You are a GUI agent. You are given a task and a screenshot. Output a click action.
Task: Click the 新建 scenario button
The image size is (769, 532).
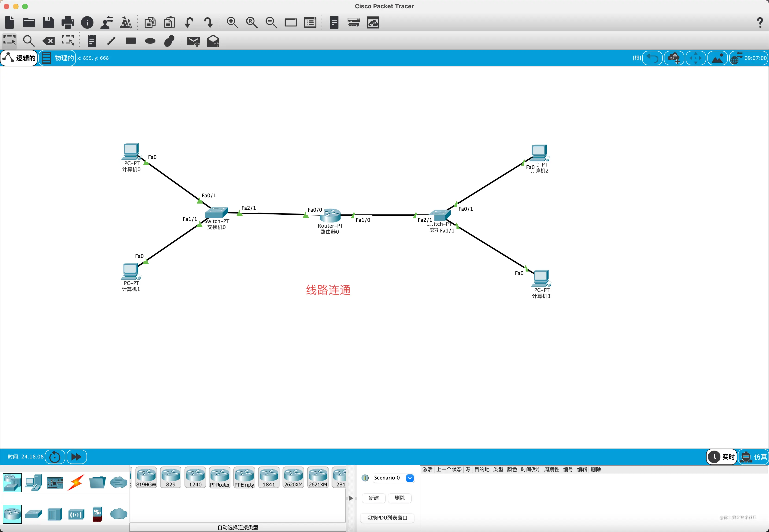[x=374, y=498]
